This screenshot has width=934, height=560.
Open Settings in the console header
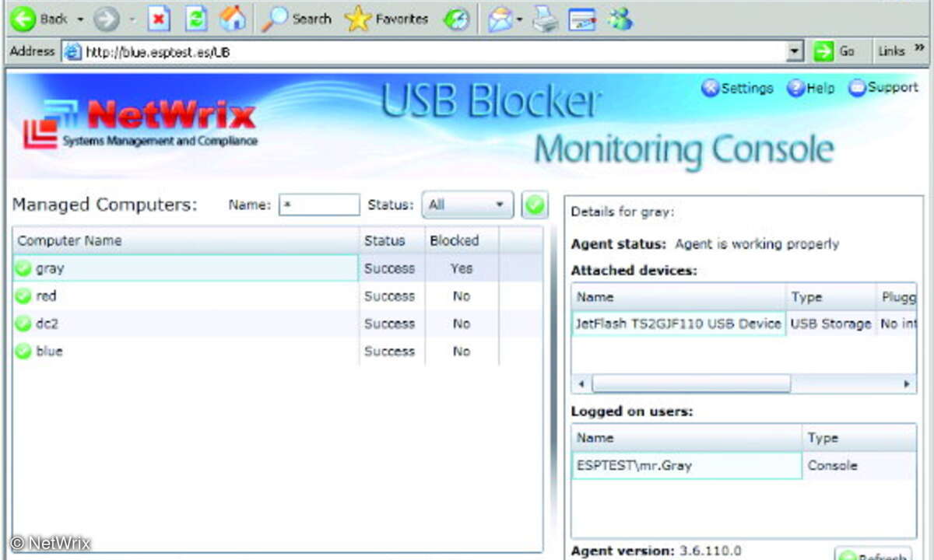(x=737, y=88)
